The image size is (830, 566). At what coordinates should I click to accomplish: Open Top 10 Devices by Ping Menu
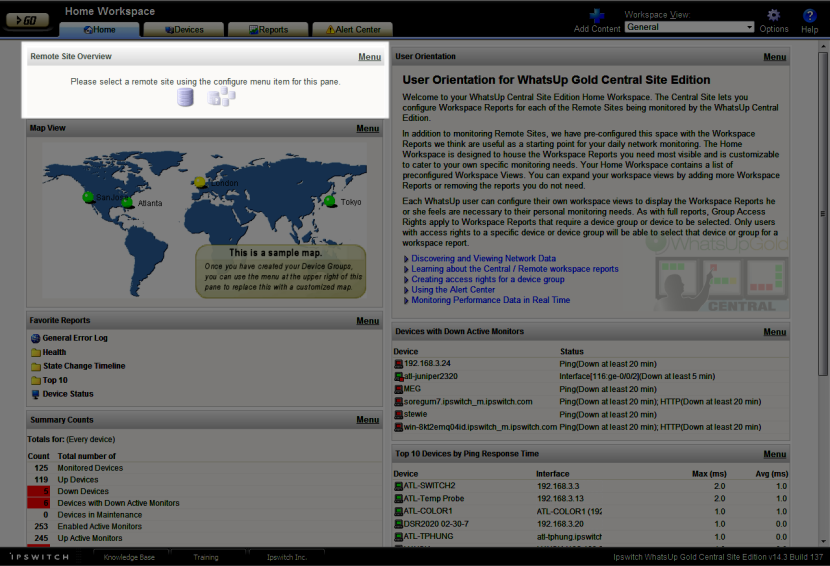click(774, 454)
